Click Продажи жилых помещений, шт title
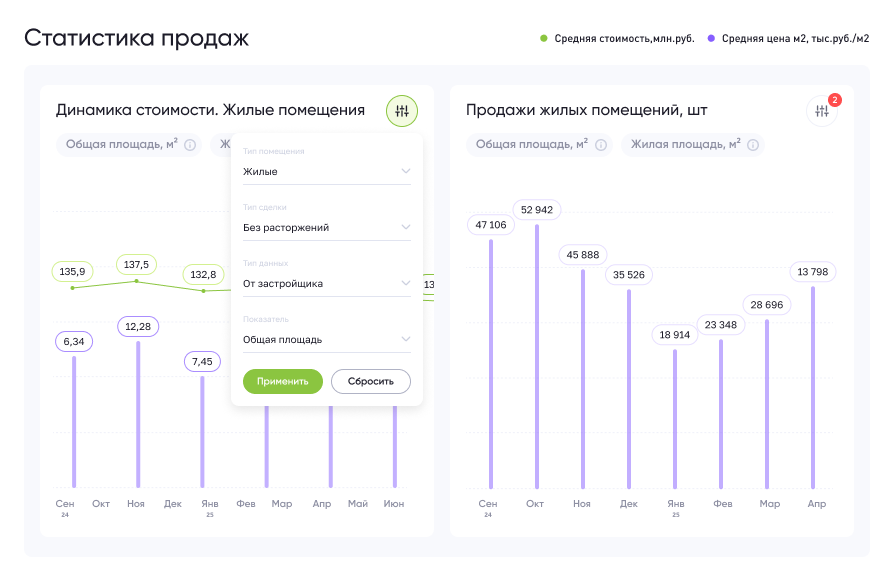894x581 pixels. (587, 110)
